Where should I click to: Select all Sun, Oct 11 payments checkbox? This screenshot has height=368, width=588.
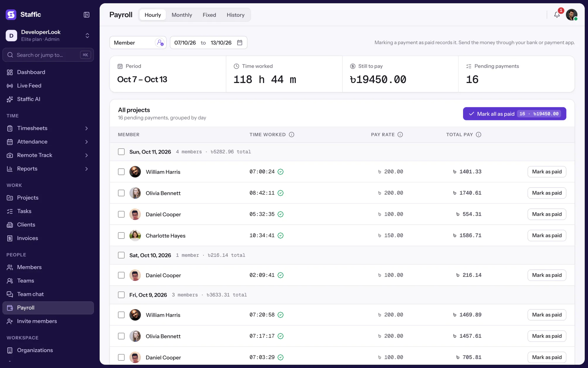[121, 152]
